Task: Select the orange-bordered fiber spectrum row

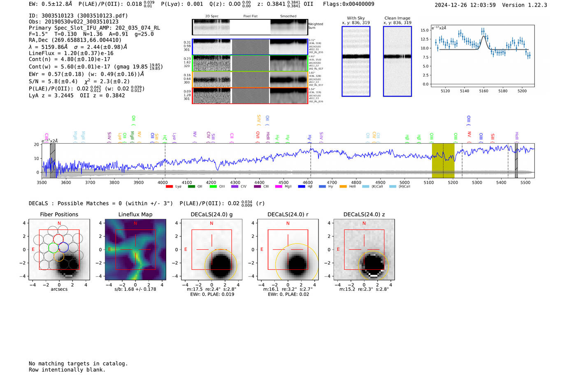Action: [x=250, y=79]
